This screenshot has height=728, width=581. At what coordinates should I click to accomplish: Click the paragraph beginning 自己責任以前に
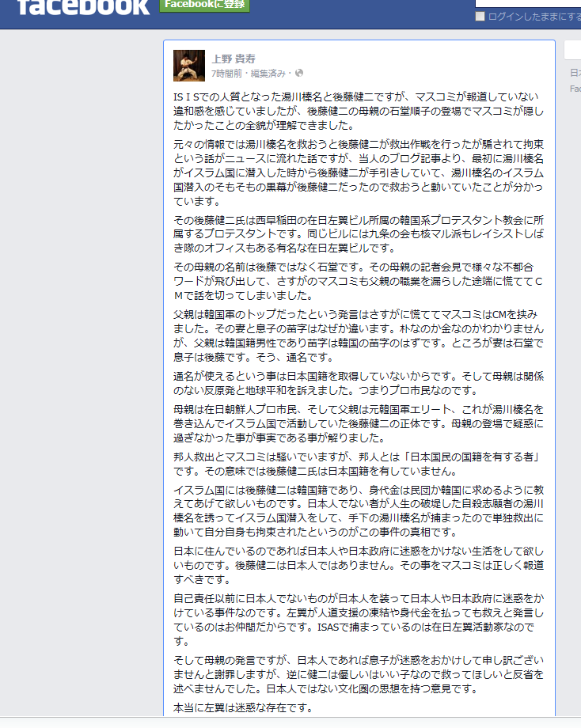[x=358, y=620]
